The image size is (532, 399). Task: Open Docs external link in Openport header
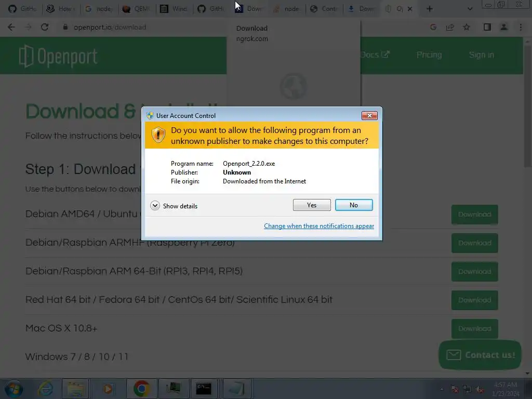click(375, 55)
